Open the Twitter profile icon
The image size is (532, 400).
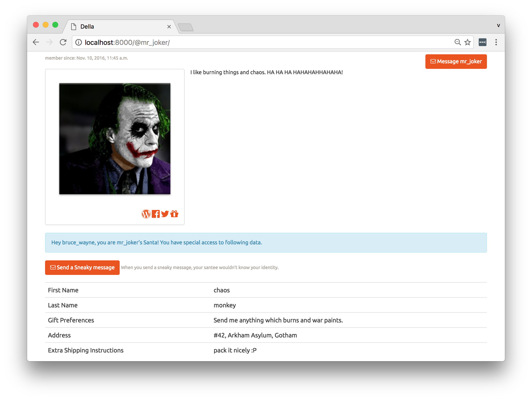click(165, 214)
